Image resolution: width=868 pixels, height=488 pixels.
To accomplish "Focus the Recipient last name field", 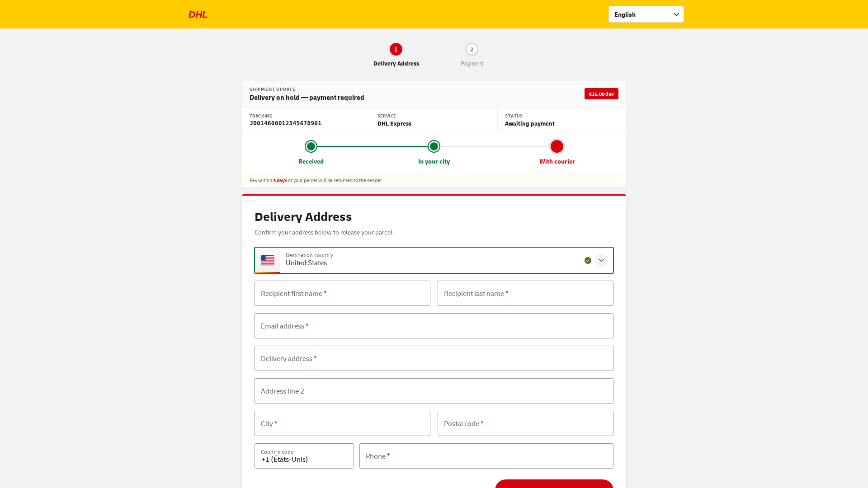I will click(525, 293).
